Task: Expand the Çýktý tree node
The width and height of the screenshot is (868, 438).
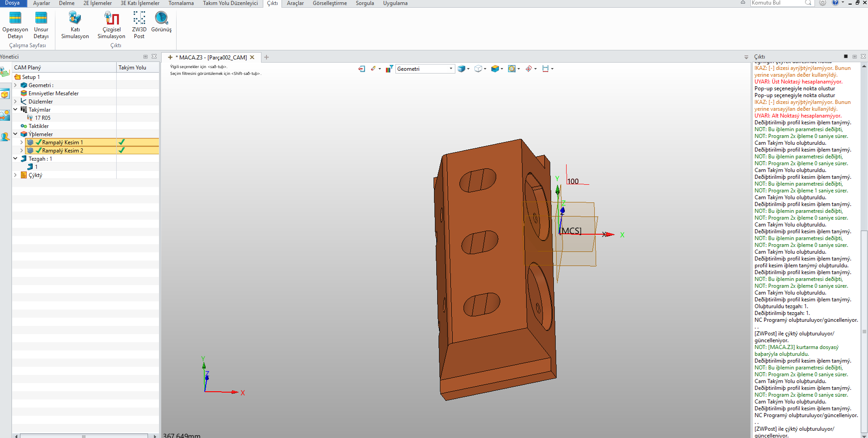Action: coord(15,175)
